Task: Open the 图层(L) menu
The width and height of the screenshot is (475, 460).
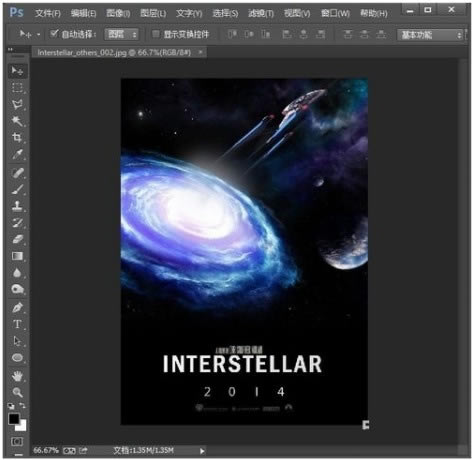Action: click(153, 13)
